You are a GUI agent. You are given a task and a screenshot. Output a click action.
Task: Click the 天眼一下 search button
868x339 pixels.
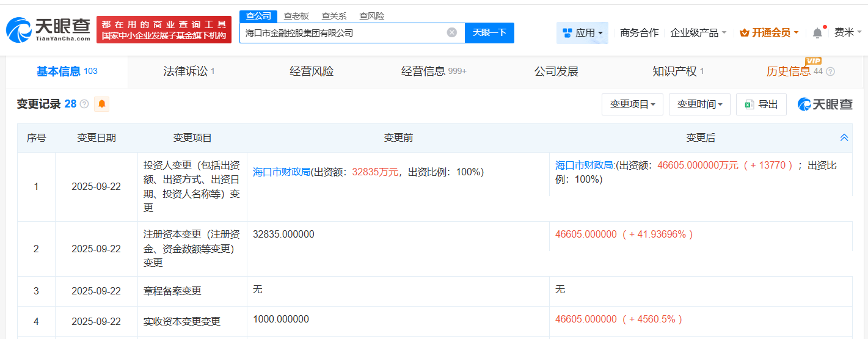pyautogui.click(x=489, y=33)
